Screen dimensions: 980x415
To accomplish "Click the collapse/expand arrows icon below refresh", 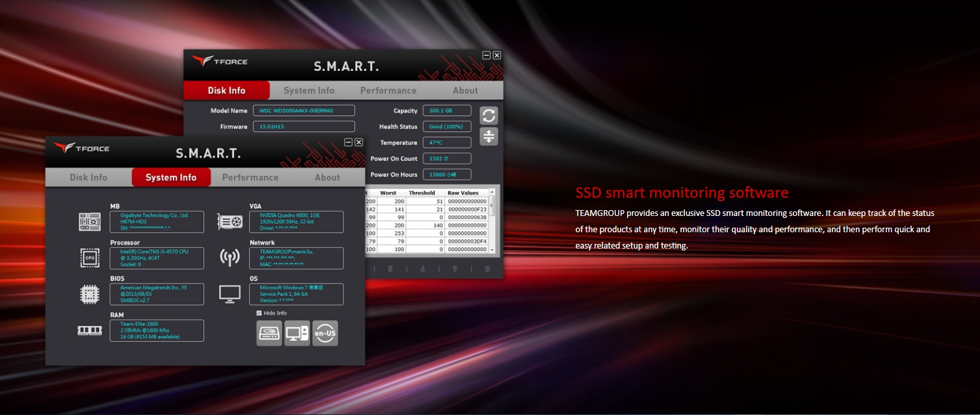I will [489, 137].
